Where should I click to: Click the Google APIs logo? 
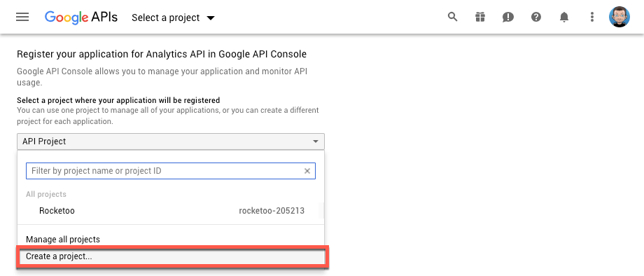coord(81,18)
